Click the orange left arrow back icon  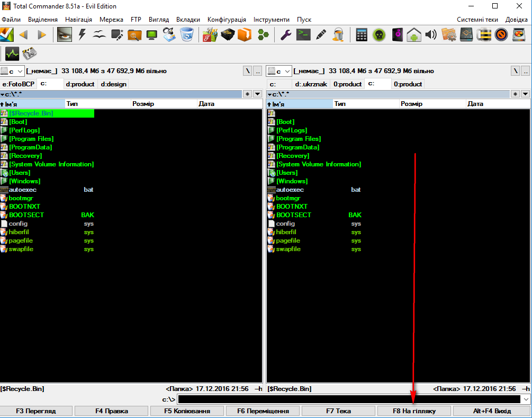(x=23, y=34)
